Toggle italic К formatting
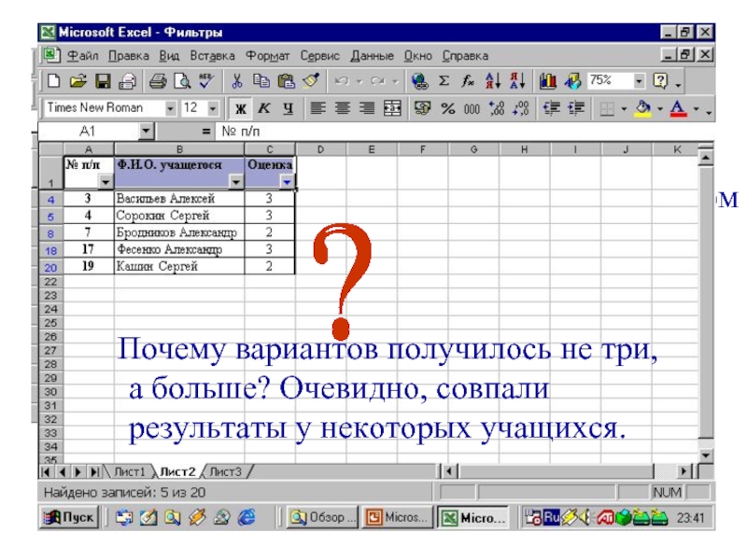The image size is (747, 560). point(264,108)
